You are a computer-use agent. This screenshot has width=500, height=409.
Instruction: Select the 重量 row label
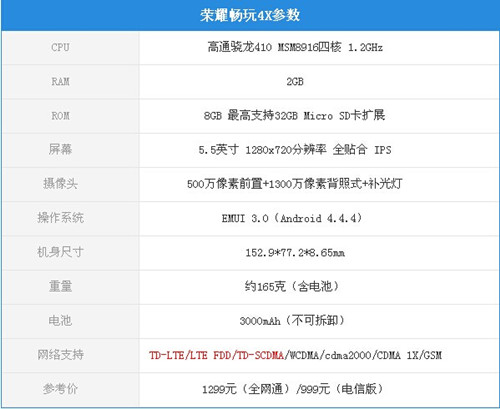tap(60, 286)
